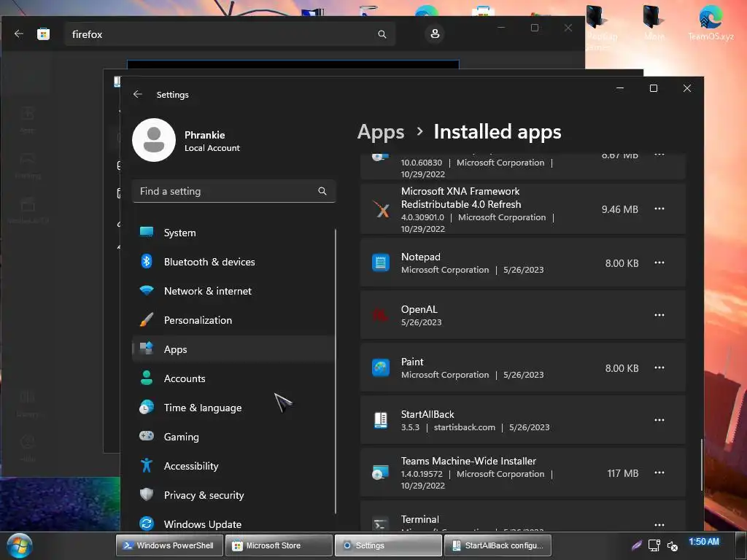Click the Privacy shield icon
The height and width of the screenshot is (560, 747).
[x=146, y=494]
